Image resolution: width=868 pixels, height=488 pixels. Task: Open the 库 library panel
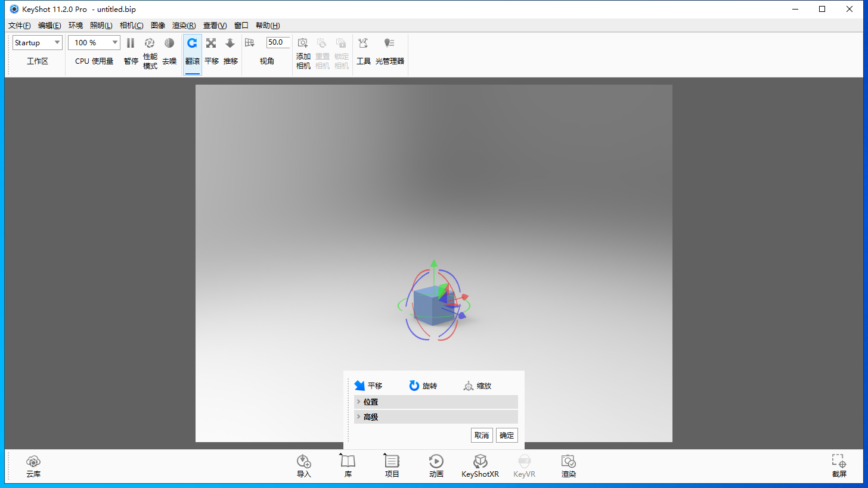pos(348,467)
